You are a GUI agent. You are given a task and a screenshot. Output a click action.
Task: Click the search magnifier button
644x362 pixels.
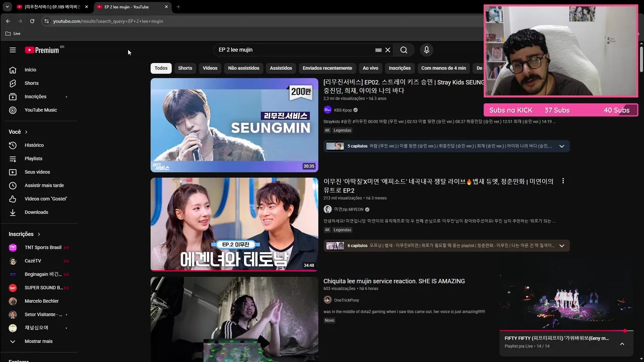coord(404,50)
